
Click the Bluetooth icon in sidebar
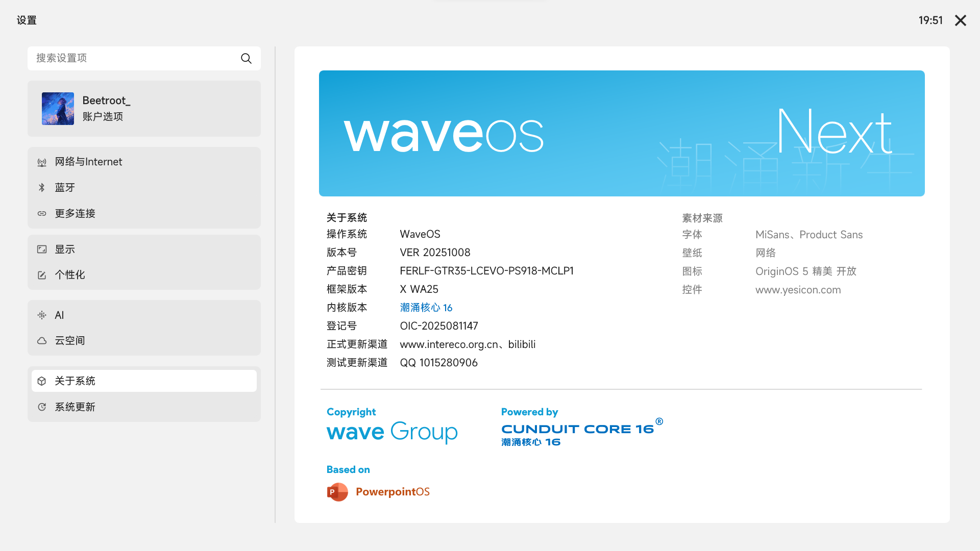coord(42,188)
